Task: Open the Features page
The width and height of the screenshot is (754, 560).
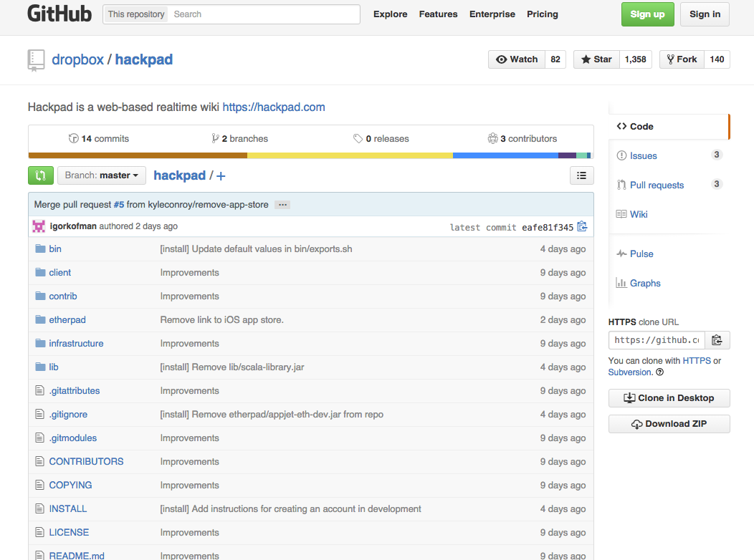Action: click(x=438, y=14)
